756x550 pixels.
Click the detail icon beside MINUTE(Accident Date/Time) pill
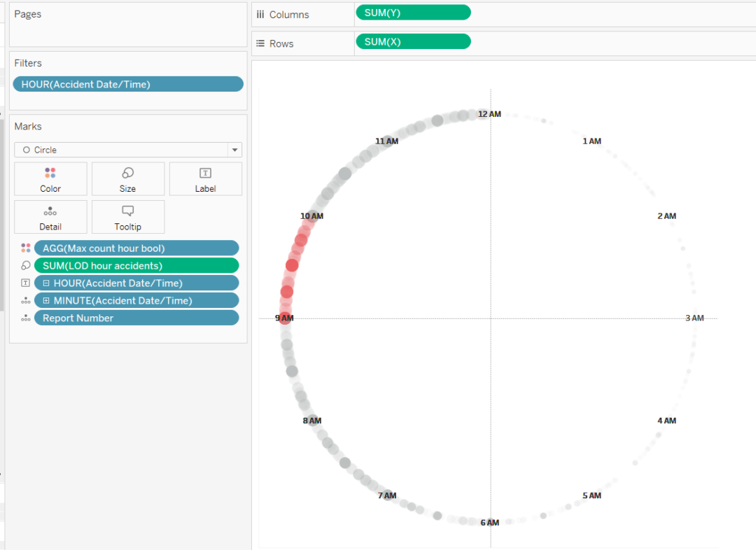pos(25,300)
